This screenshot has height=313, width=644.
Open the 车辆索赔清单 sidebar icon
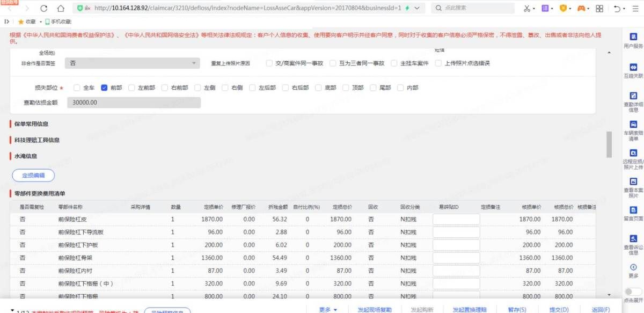[x=633, y=125]
